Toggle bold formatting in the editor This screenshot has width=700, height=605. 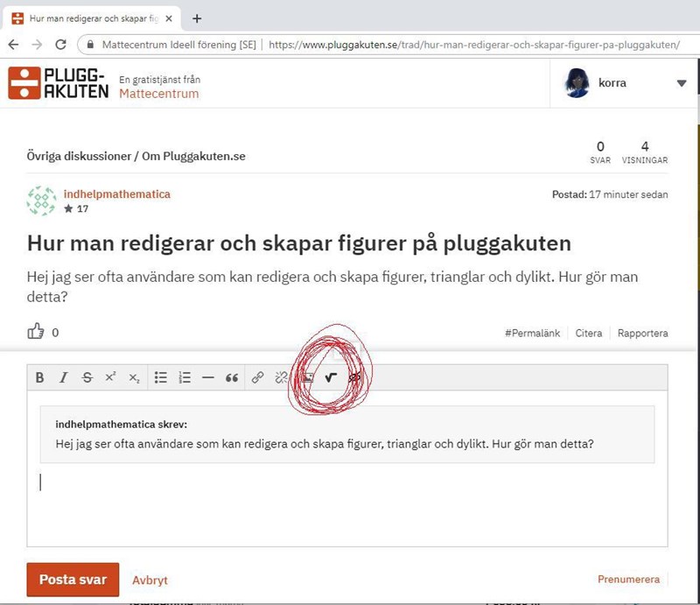click(x=40, y=378)
